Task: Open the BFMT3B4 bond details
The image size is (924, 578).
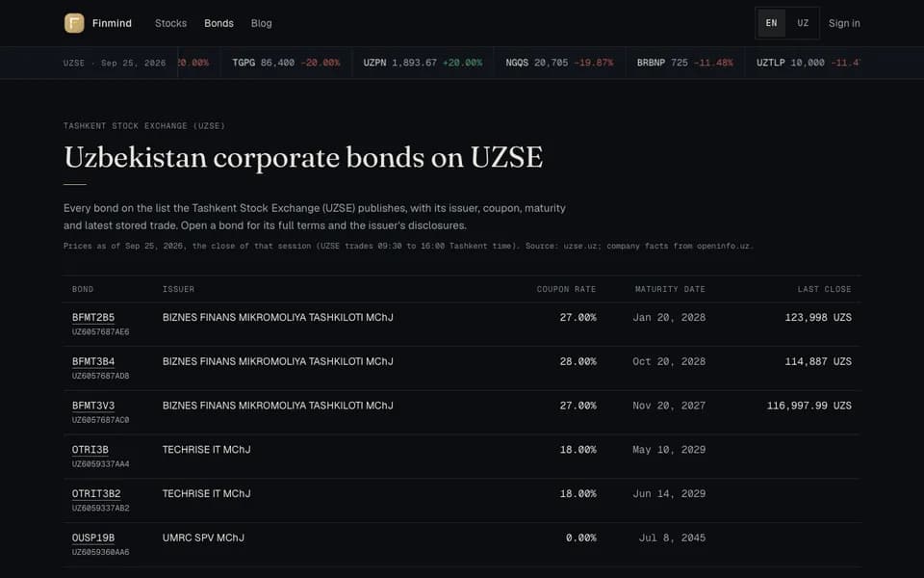Action: [x=93, y=361]
